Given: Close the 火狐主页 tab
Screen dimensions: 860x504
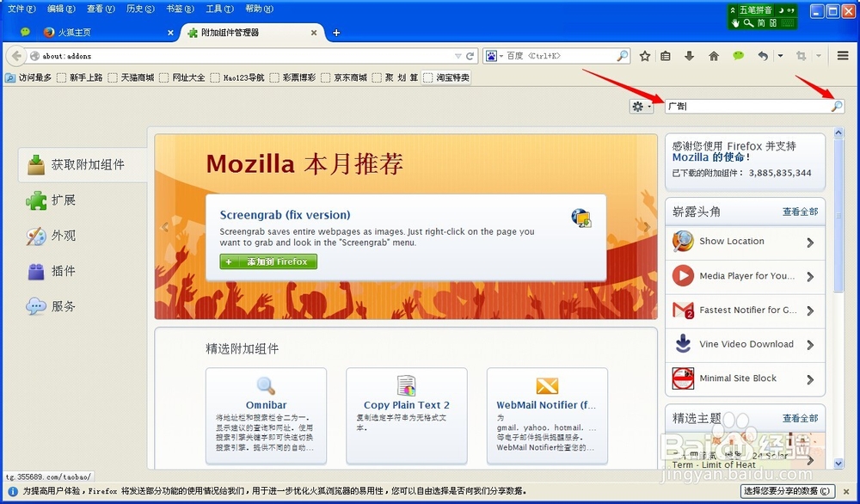Looking at the screenshot, I should point(170,33).
